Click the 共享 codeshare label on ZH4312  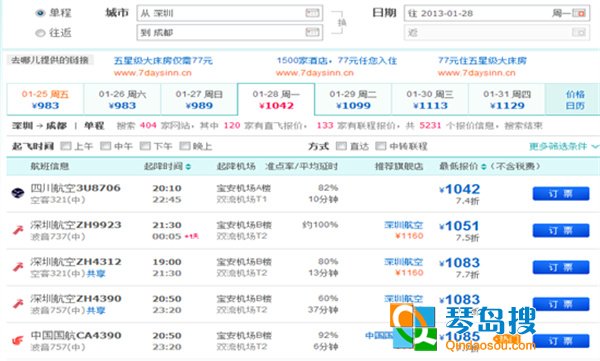(x=96, y=273)
